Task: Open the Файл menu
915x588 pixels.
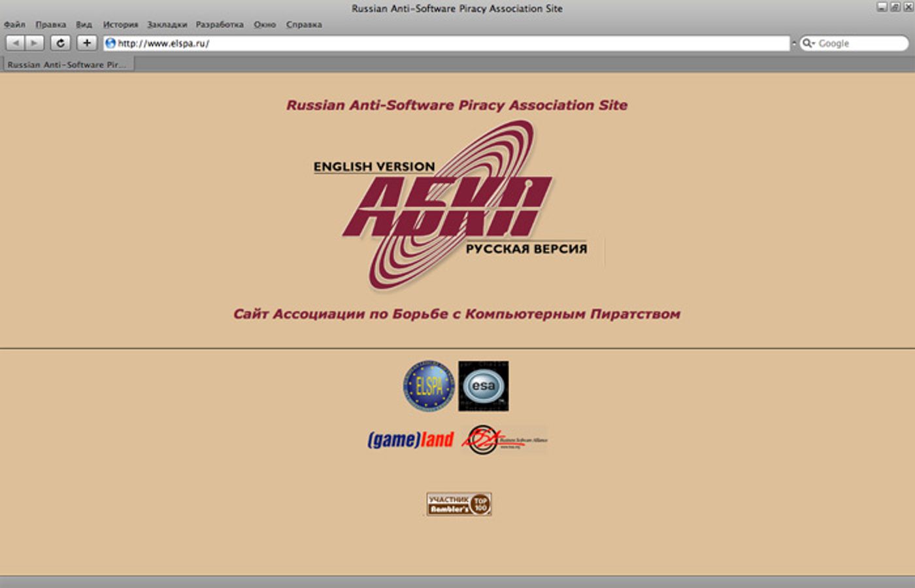Action: (x=14, y=25)
